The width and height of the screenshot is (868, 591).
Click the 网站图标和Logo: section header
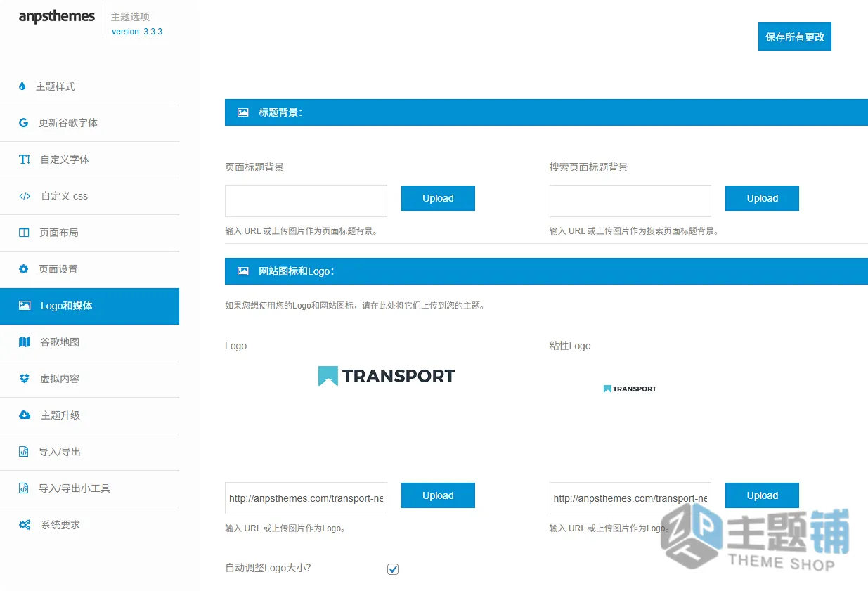[546, 271]
